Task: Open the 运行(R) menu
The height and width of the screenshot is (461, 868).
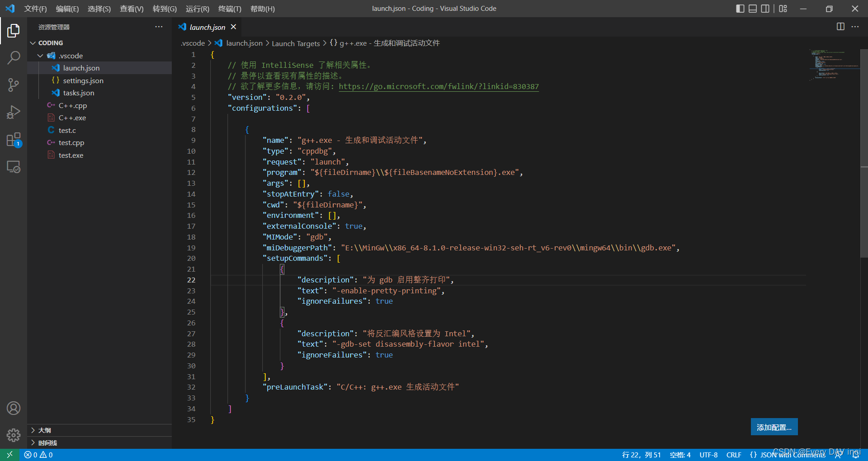Action: coord(198,9)
